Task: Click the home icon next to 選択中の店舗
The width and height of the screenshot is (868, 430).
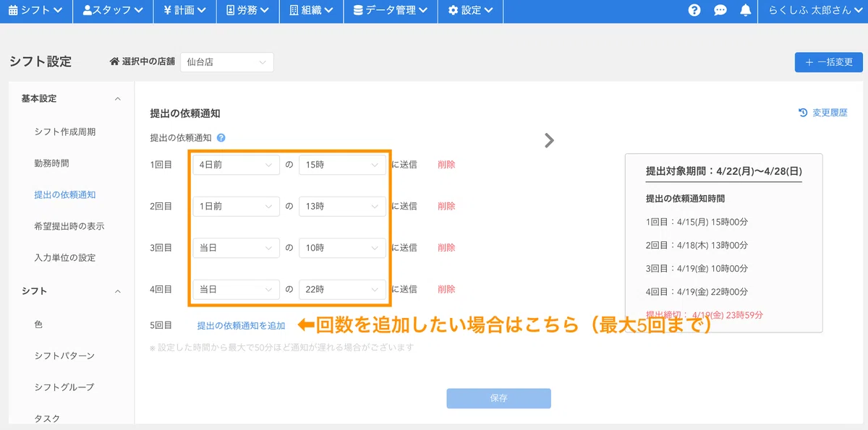Action: [x=115, y=61]
